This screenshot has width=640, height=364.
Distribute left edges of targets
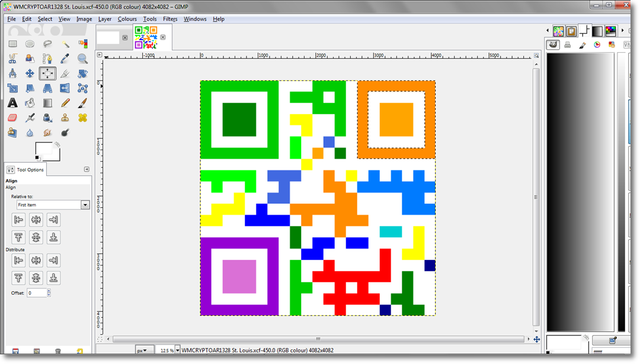pos(18,260)
